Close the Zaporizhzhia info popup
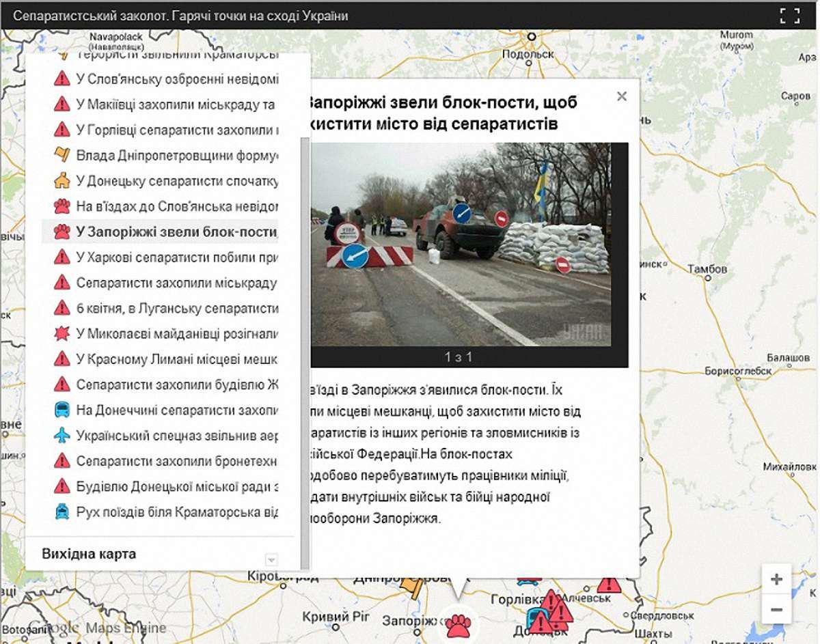Screen dimensions: 820x644 pyautogui.click(x=621, y=96)
